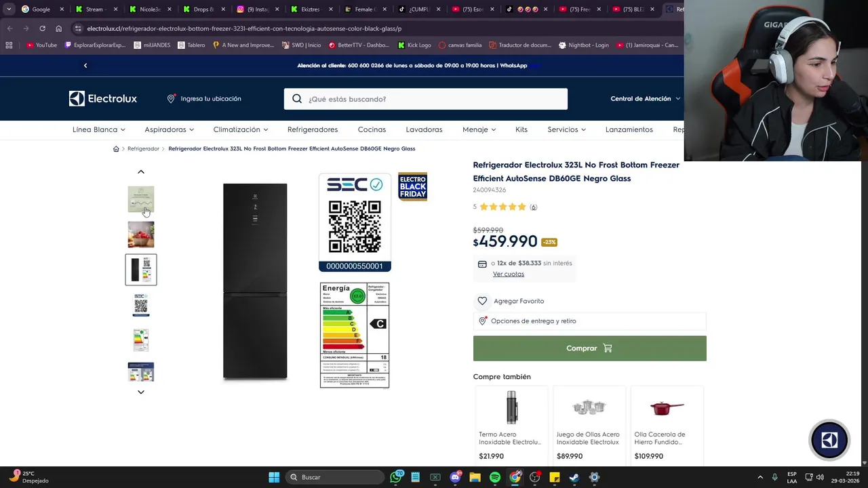Open File Explorer from the taskbar
Viewport: 868px width, 488px height.
tap(475, 477)
